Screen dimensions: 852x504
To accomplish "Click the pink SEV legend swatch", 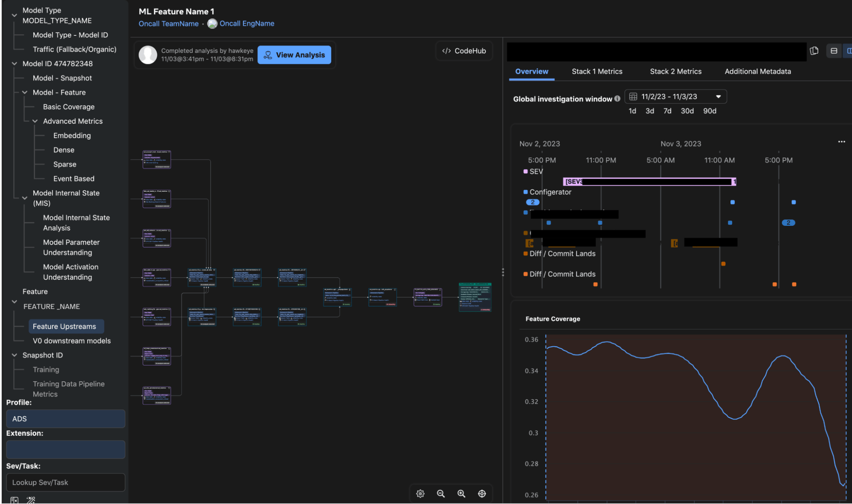I will click(x=526, y=171).
